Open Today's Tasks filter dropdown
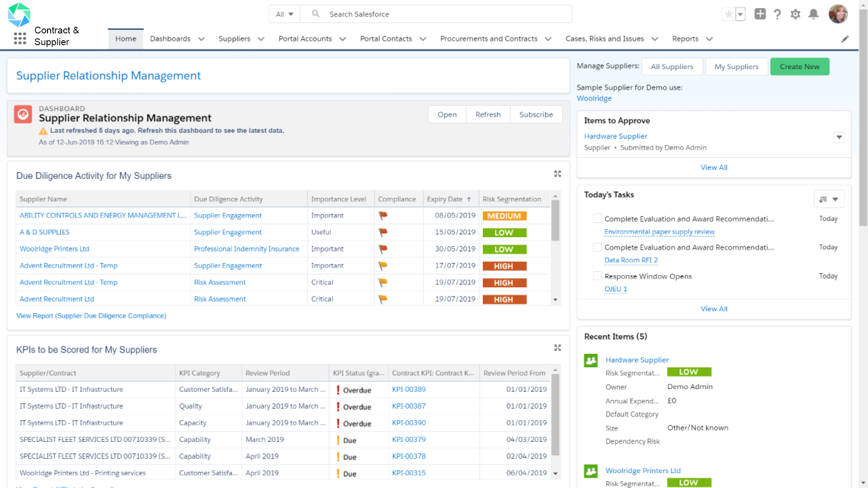This screenshot has height=488, width=868. pyautogui.click(x=829, y=199)
